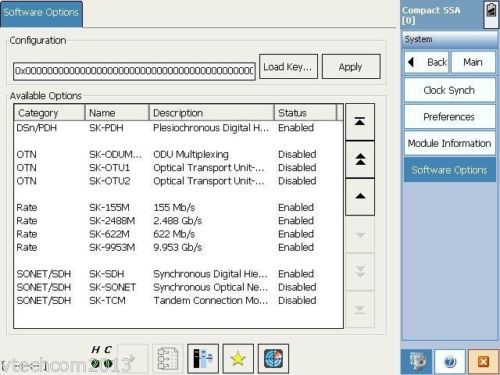Check the battery status icon

tap(491, 14)
